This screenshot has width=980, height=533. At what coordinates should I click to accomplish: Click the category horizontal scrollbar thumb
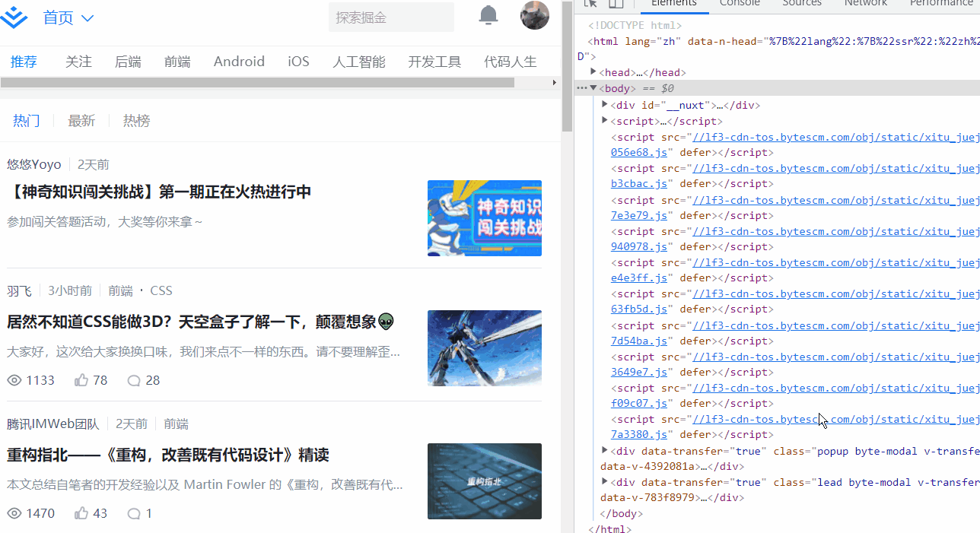pyautogui.click(x=257, y=82)
